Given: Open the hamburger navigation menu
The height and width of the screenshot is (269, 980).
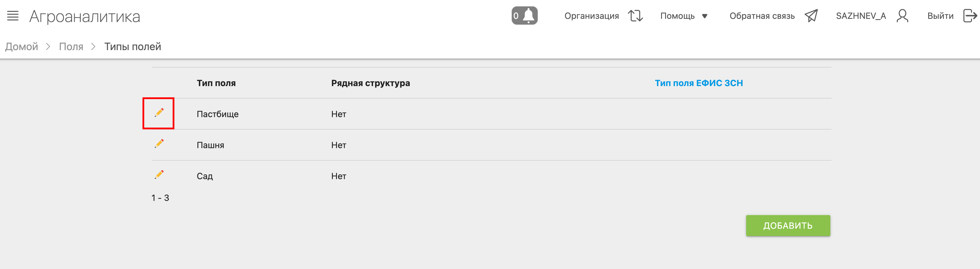Looking at the screenshot, I should [13, 16].
